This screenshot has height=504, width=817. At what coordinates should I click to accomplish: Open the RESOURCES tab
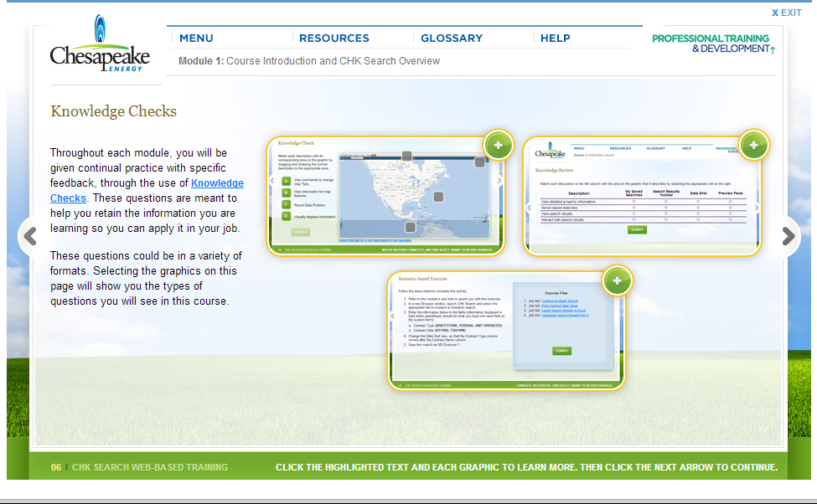334,38
